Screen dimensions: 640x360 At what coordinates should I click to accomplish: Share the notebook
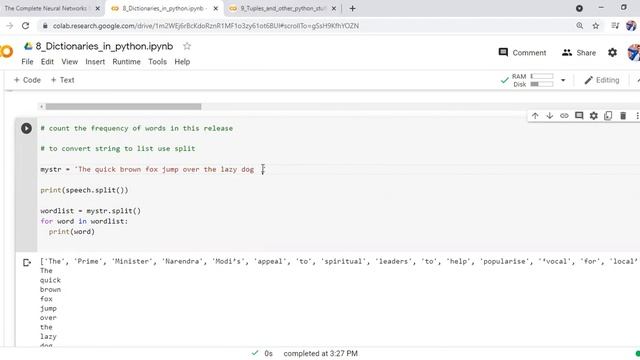tap(579, 53)
